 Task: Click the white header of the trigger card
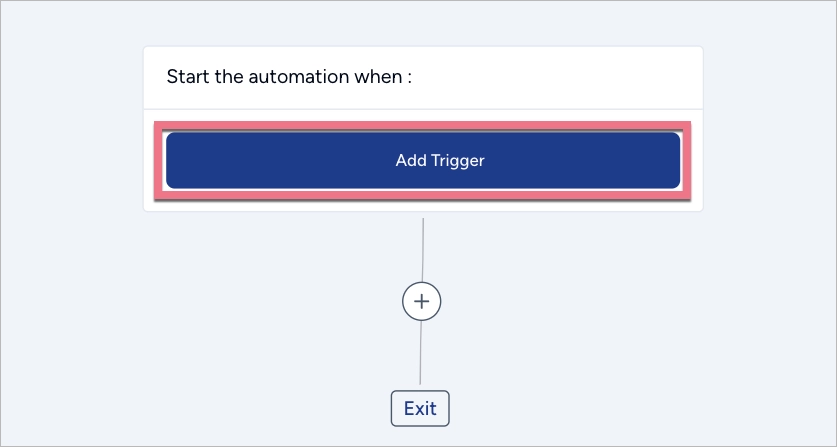click(x=550, y=77)
